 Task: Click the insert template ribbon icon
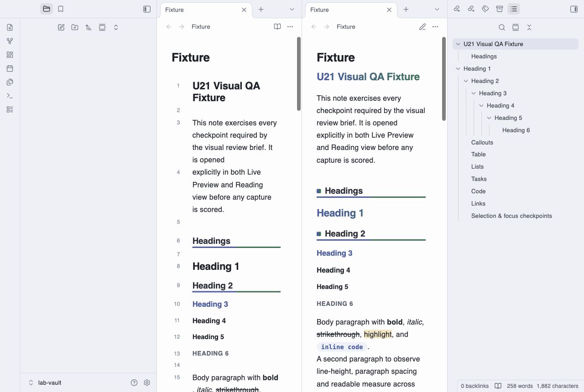(10, 82)
